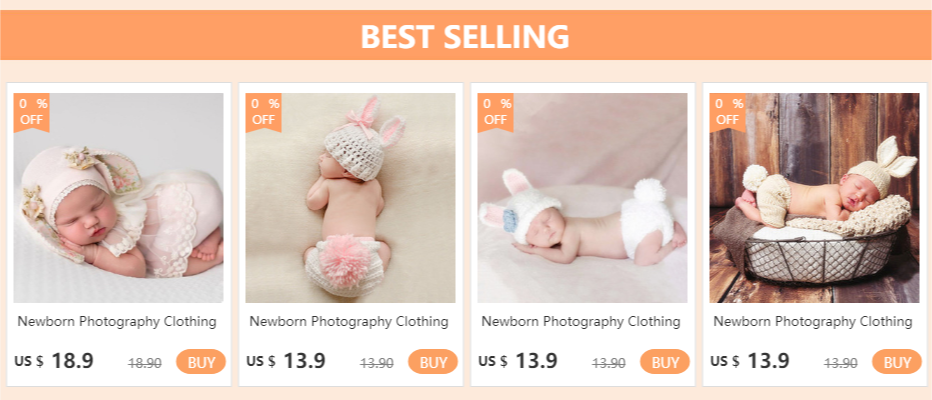Open the crochet bunny hat with pink bow photo
Image resolution: width=932 pixels, height=400 pixels.
pyautogui.click(x=350, y=198)
